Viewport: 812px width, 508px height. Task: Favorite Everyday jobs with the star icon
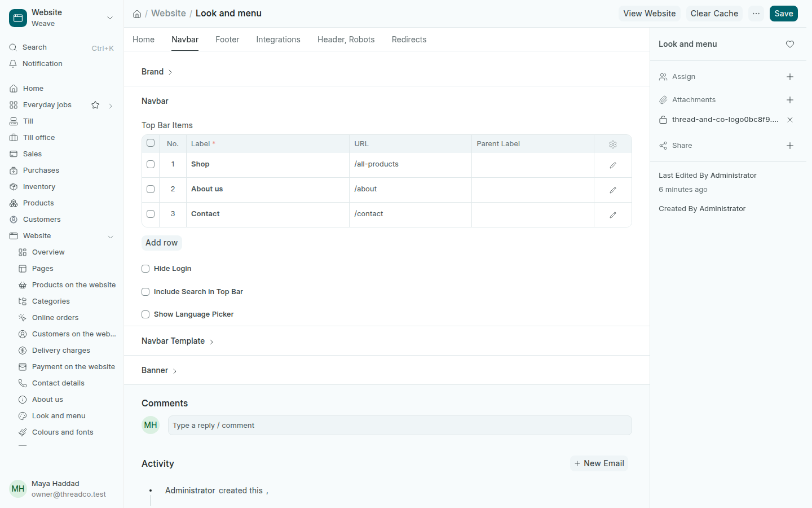(x=95, y=105)
